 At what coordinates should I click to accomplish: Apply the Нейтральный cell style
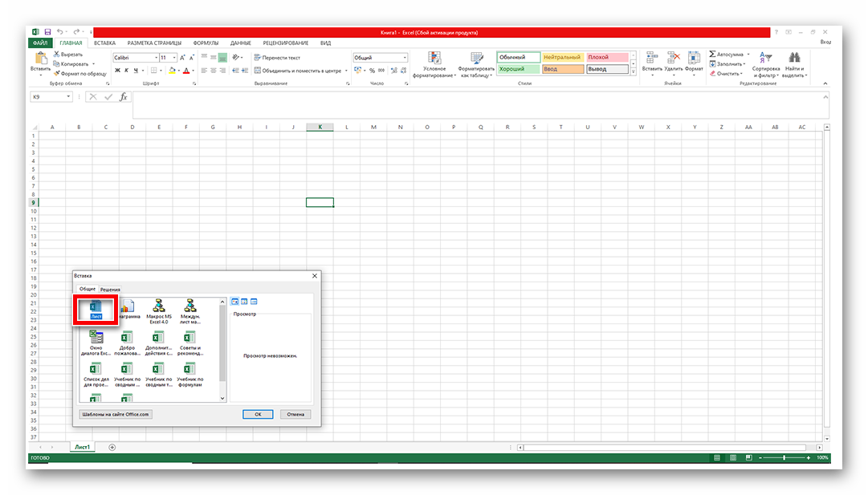tap(563, 57)
